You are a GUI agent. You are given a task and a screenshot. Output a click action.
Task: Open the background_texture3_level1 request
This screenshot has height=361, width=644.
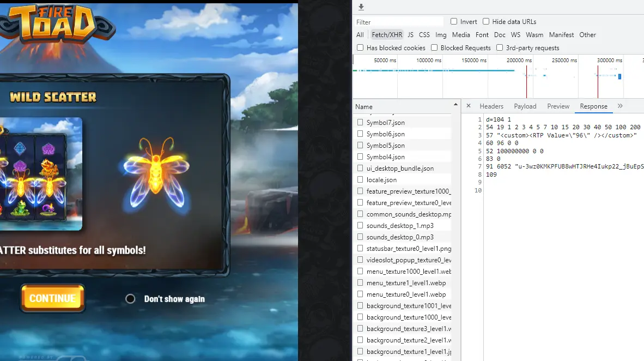coord(409,329)
